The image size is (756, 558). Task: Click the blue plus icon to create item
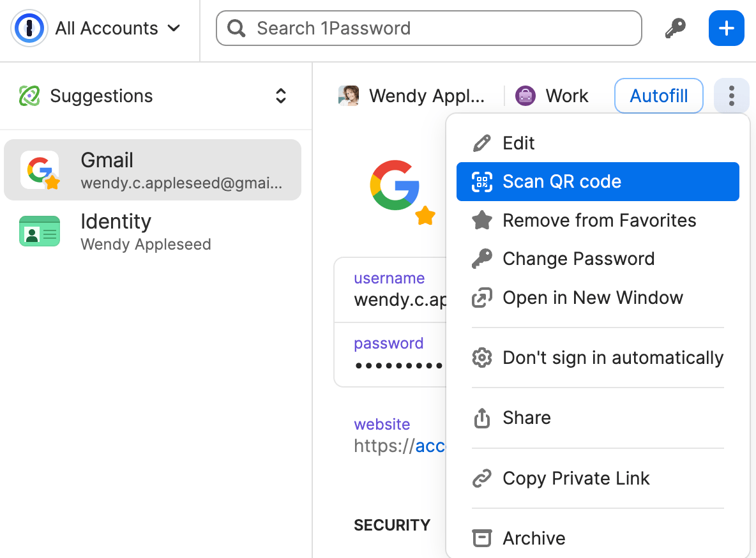pyautogui.click(x=726, y=28)
